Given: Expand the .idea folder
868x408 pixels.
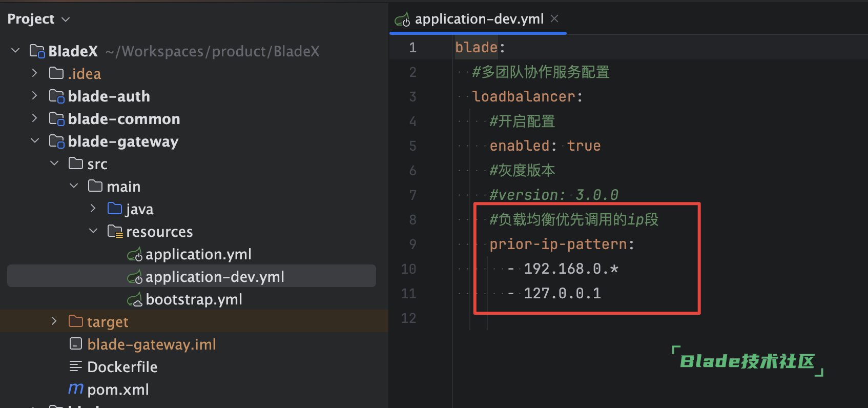Looking at the screenshot, I should [x=34, y=73].
